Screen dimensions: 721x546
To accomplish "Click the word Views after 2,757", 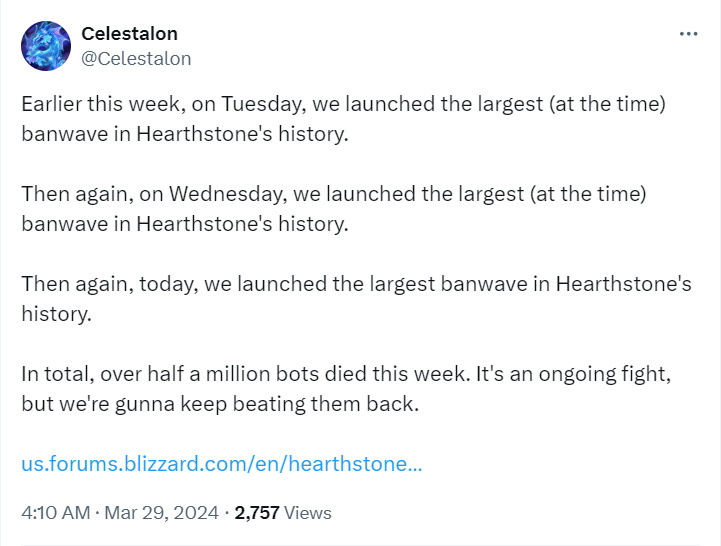I will point(308,513).
